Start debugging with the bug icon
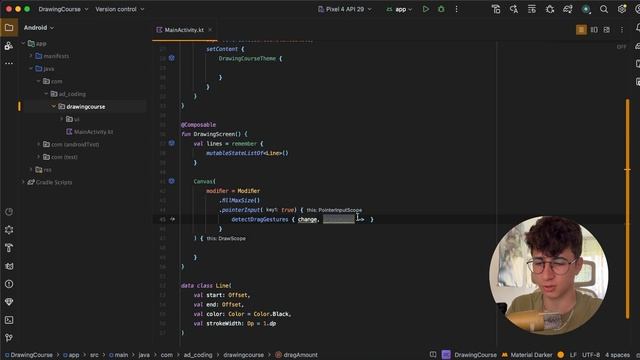The height and width of the screenshot is (360, 640). (x=441, y=9)
